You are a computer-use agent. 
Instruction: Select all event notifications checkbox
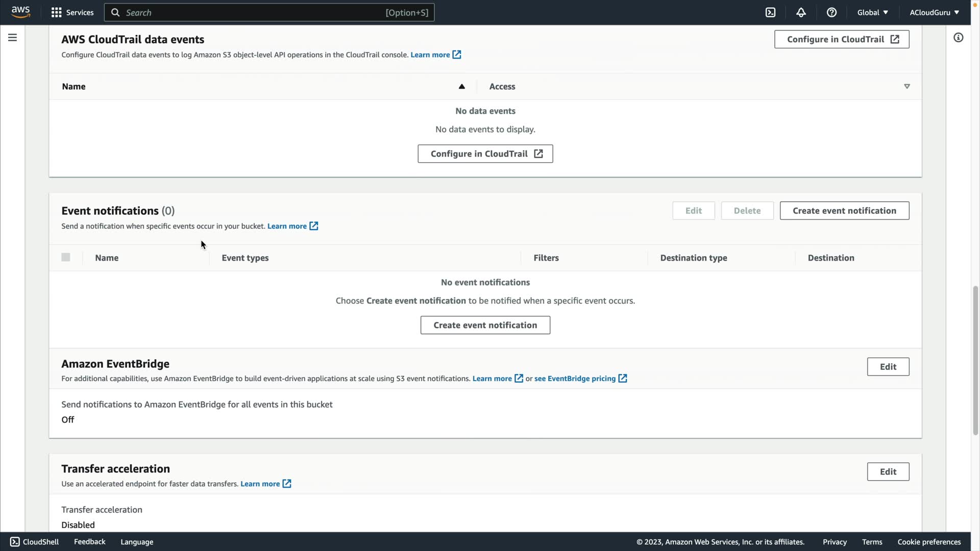(66, 257)
